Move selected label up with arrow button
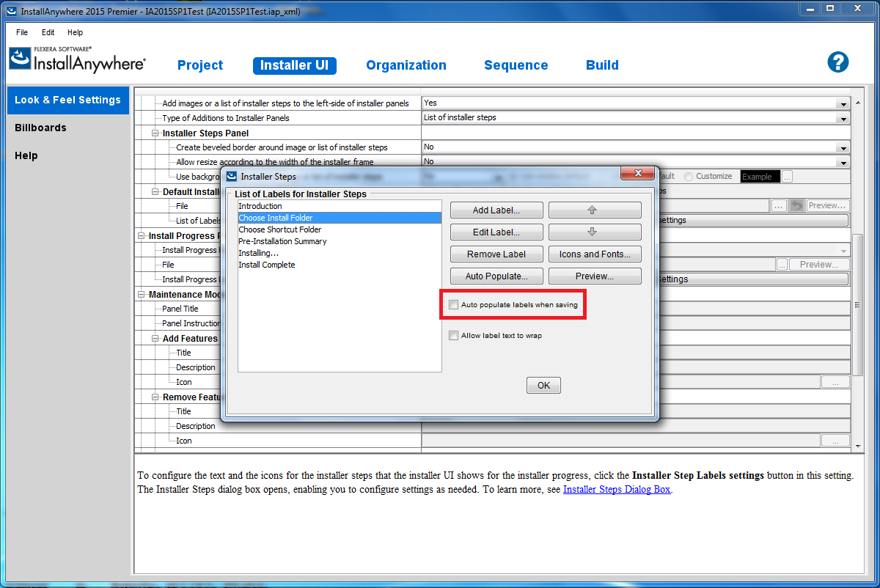Image resolution: width=880 pixels, height=588 pixels. point(595,210)
